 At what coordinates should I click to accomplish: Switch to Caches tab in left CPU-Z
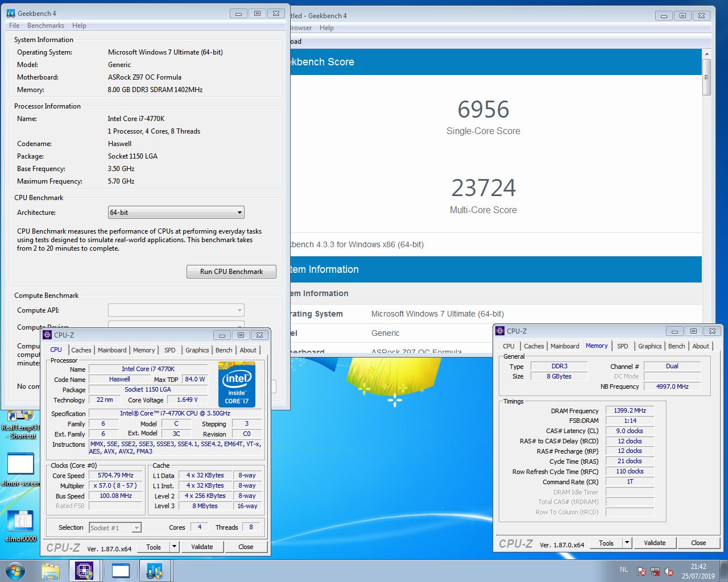[x=81, y=350]
